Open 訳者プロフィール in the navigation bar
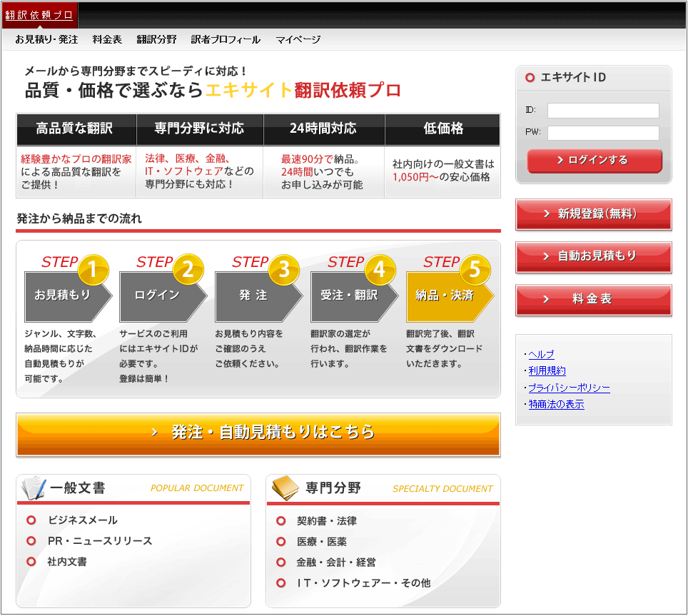Viewport: 688px width, 616px height. coord(226,39)
